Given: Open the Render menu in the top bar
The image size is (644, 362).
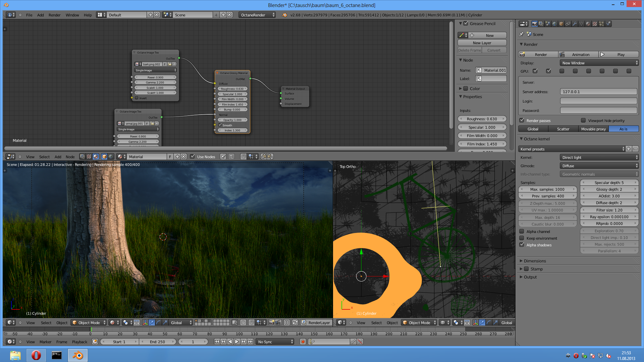Looking at the screenshot, I should [54, 15].
